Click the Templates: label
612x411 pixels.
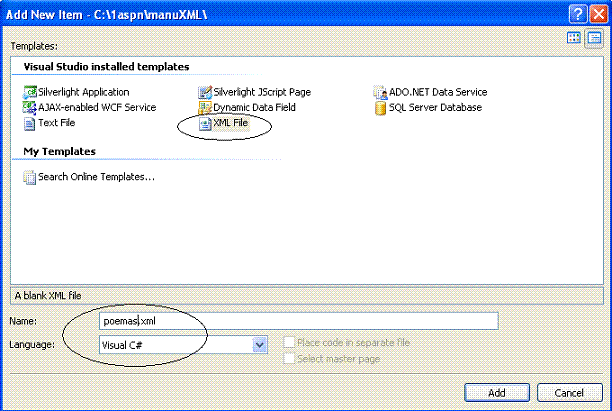click(34, 46)
